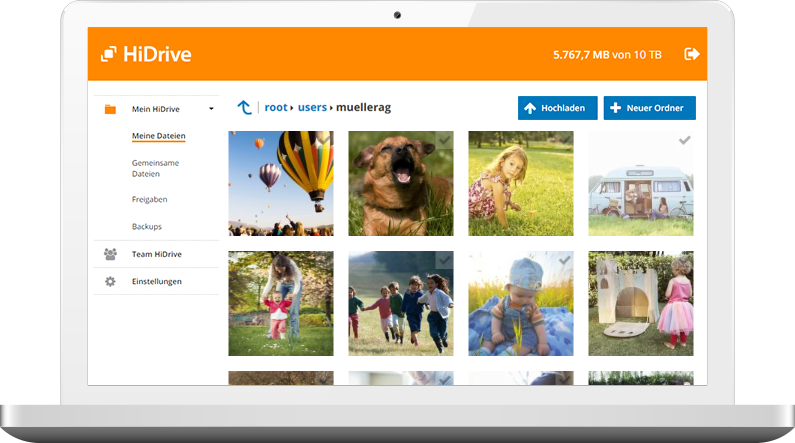Toggle the checkmark on the running children photo
Image resolution: width=795 pixels, height=443 pixels.
tap(444, 260)
